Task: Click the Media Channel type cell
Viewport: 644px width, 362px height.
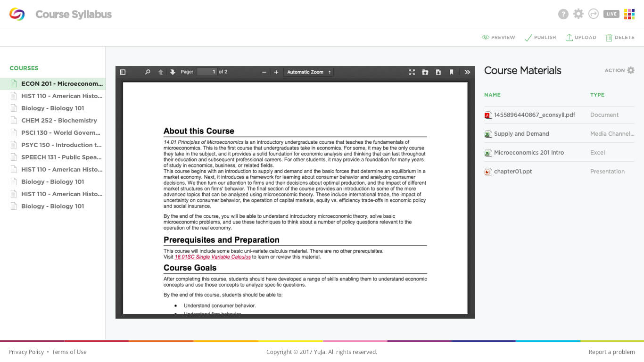Action: click(x=612, y=134)
